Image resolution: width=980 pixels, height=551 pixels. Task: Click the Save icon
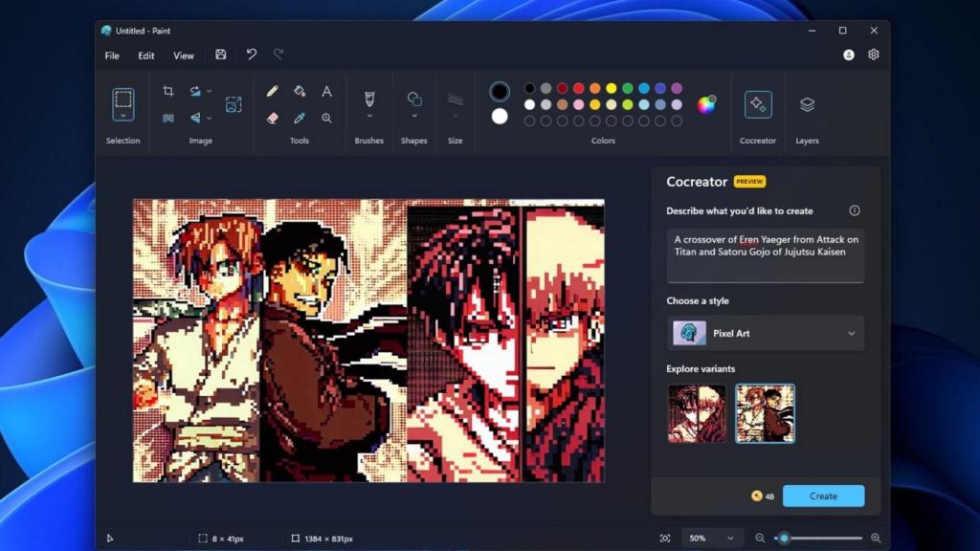(x=221, y=55)
